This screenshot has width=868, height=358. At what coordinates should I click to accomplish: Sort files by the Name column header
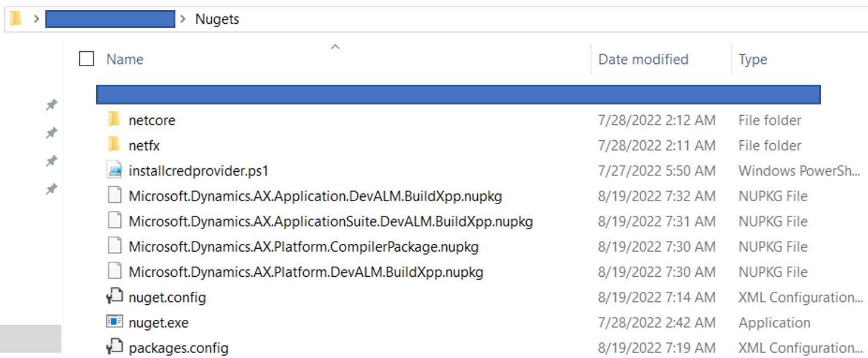(x=125, y=59)
